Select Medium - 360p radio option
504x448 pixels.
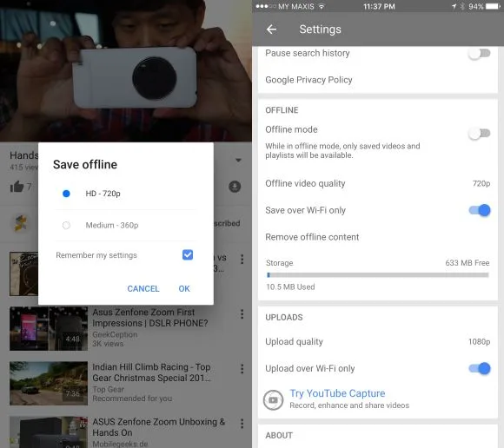(66, 225)
